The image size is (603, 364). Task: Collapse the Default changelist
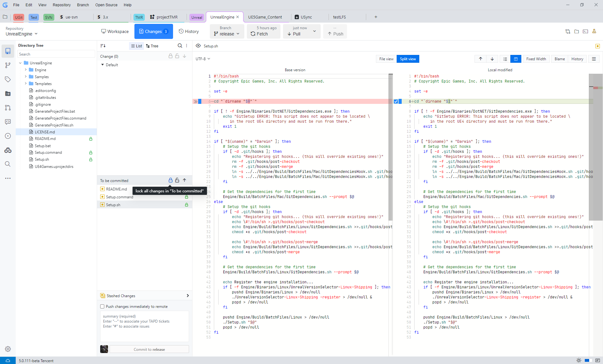(102, 65)
